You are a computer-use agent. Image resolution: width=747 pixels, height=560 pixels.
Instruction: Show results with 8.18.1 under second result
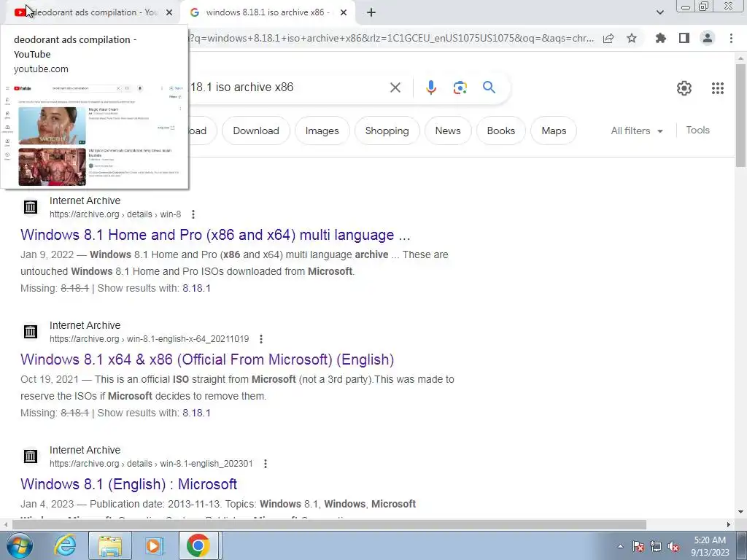tap(196, 413)
